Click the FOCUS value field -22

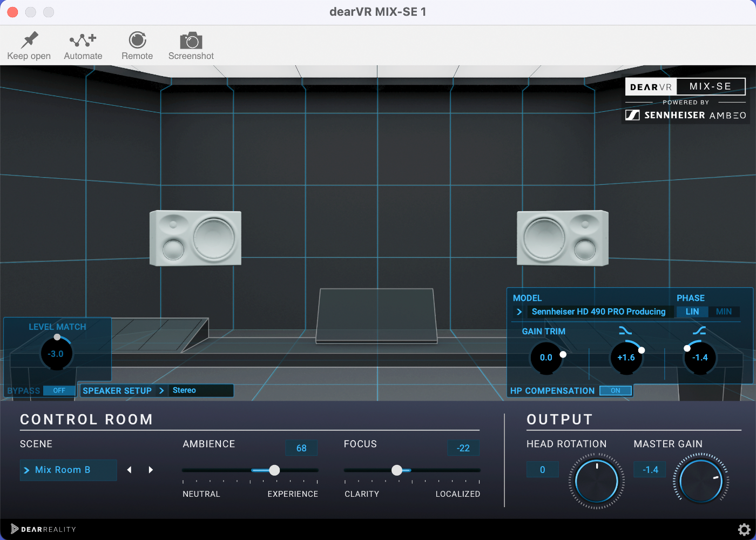pos(463,448)
